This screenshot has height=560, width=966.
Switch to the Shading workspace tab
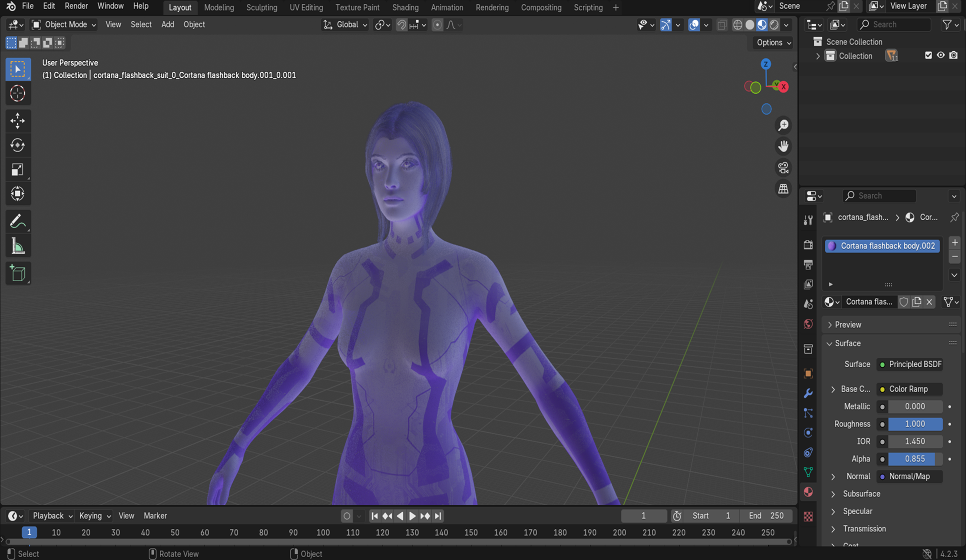(405, 7)
